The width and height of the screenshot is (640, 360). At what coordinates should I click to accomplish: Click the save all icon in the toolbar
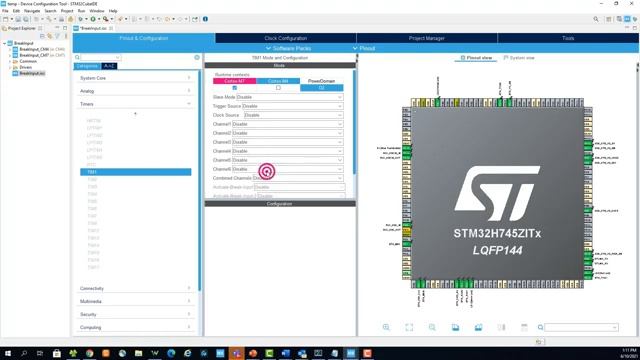[x=26, y=19]
